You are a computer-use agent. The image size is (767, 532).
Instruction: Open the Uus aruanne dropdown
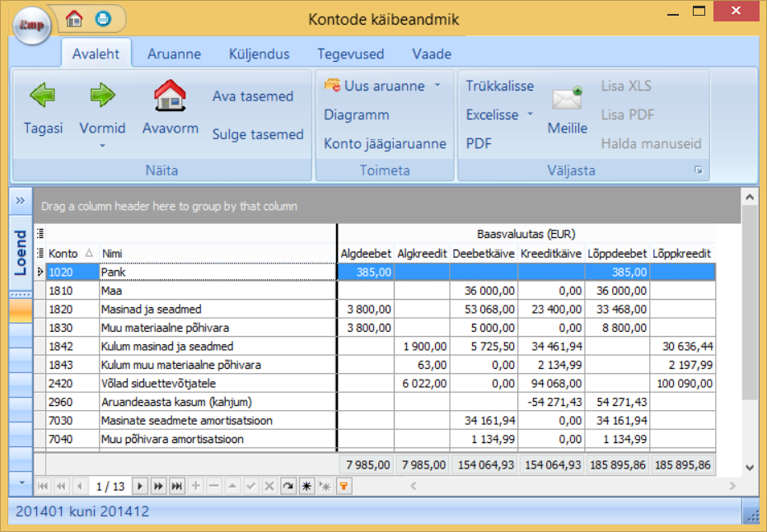pyautogui.click(x=437, y=86)
